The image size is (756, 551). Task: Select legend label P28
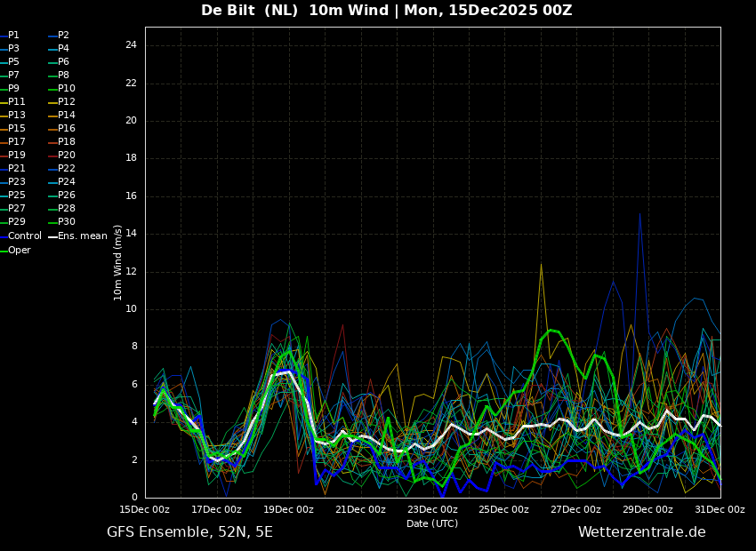coord(61,209)
